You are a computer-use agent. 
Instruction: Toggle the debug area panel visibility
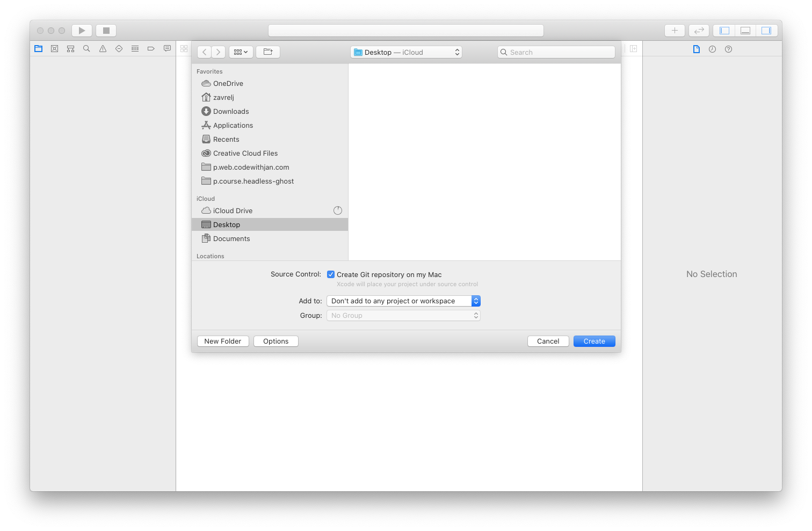point(745,30)
